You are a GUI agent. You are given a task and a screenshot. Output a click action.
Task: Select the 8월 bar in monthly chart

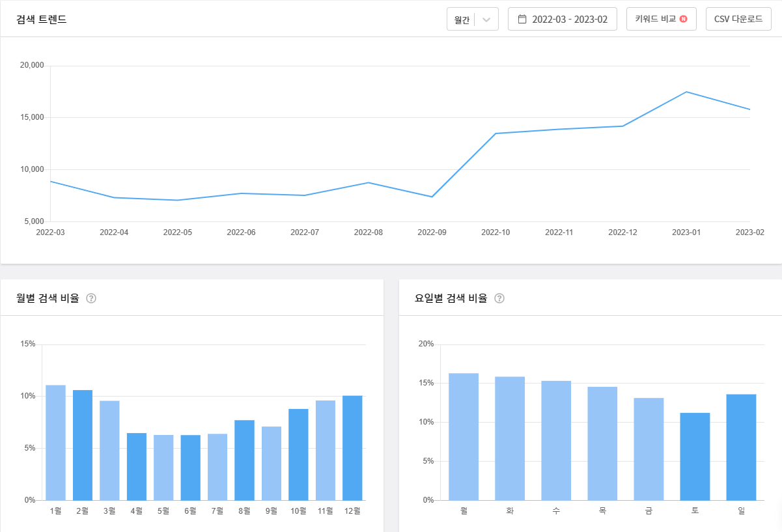(245, 460)
